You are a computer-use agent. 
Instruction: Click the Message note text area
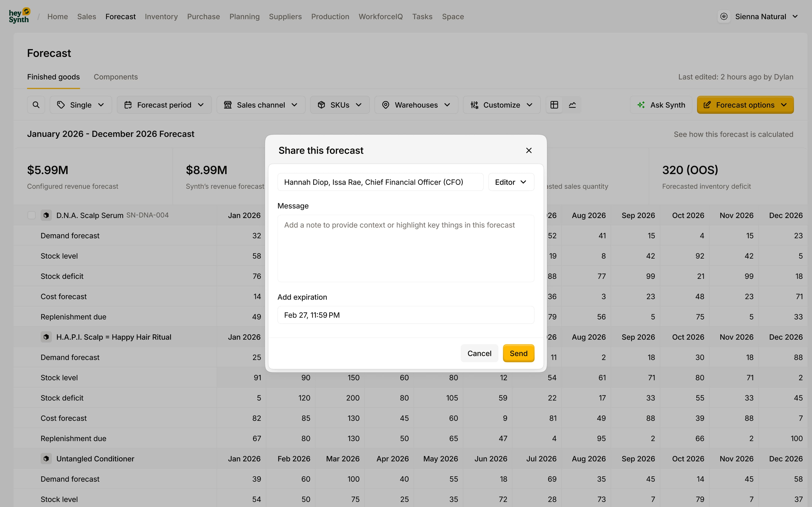click(406, 248)
